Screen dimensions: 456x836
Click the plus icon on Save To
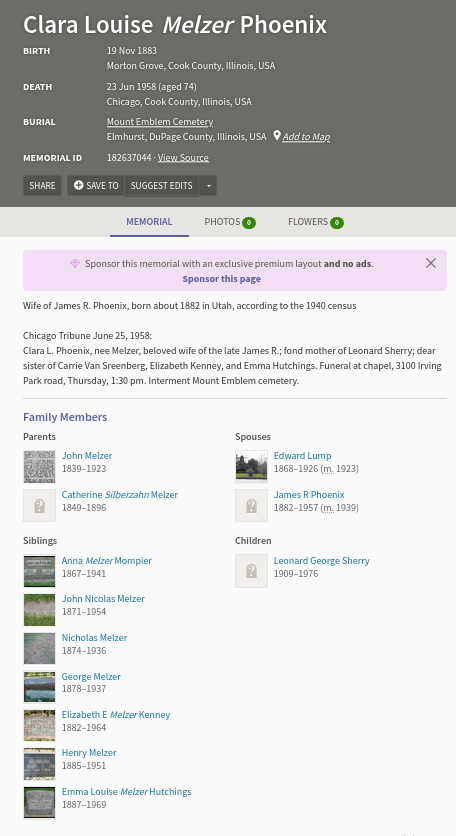[x=78, y=185]
